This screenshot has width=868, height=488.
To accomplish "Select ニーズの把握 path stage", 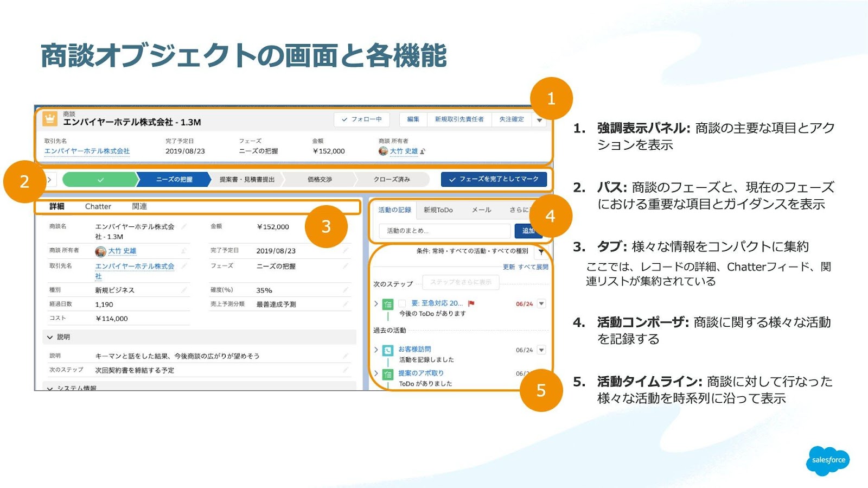I will coord(174,180).
